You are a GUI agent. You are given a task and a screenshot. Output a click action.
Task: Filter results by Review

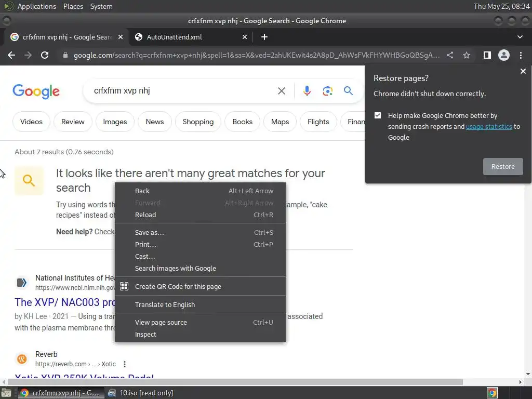click(x=73, y=122)
